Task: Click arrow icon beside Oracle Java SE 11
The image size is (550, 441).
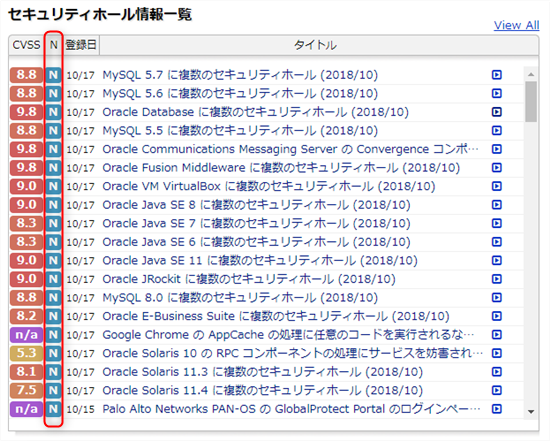Action: point(496,260)
